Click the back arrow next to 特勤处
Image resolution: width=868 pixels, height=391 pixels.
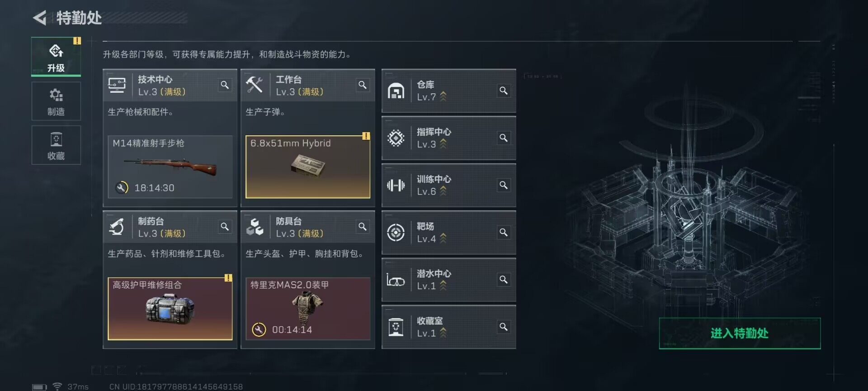tap(40, 18)
